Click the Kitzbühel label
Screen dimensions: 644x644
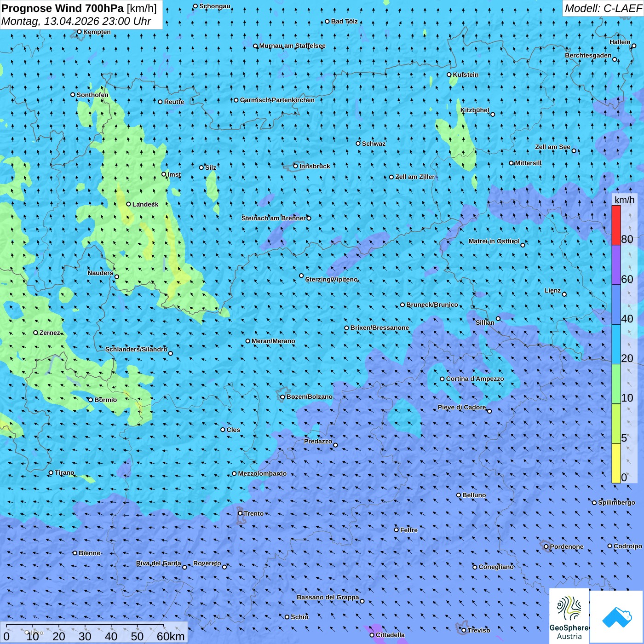click(475, 110)
